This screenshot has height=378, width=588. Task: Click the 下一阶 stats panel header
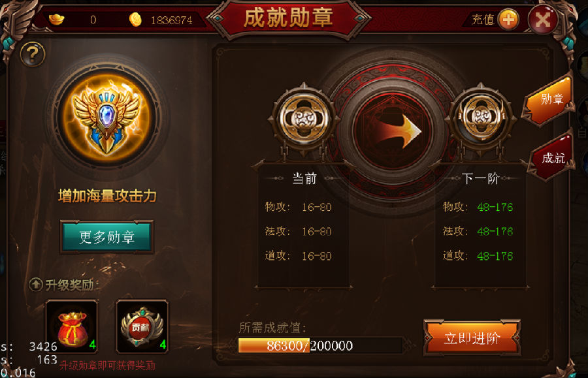click(480, 179)
